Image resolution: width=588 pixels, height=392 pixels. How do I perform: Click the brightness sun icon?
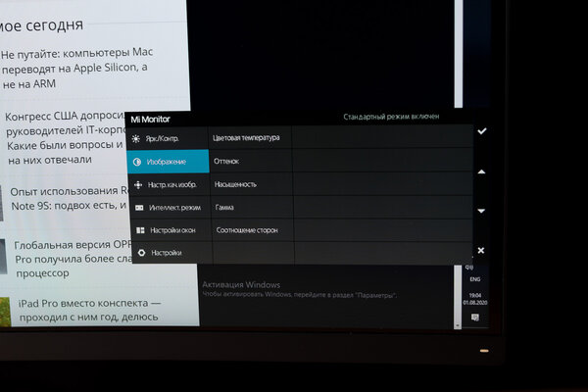click(x=136, y=139)
